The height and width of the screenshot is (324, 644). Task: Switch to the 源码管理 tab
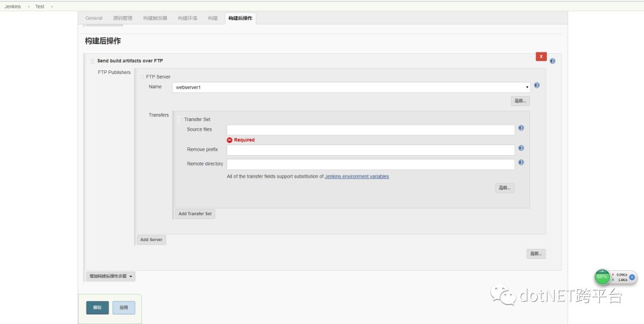[123, 18]
